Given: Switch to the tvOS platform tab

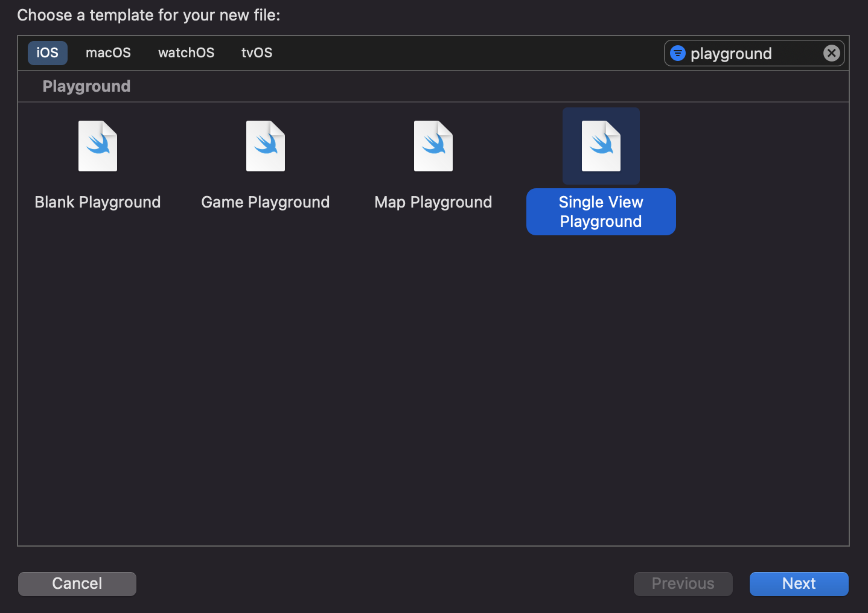Looking at the screenshot, I should point(257,52).
